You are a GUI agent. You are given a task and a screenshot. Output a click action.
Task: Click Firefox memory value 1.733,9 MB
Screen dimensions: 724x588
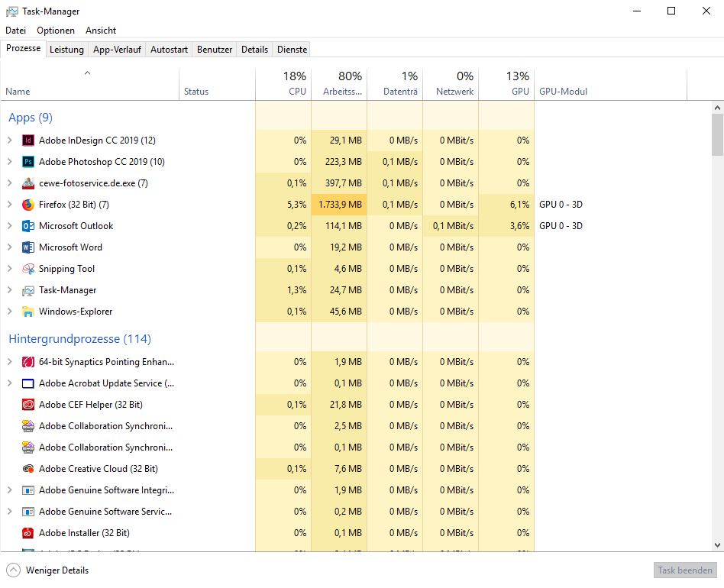pos(341,205)
